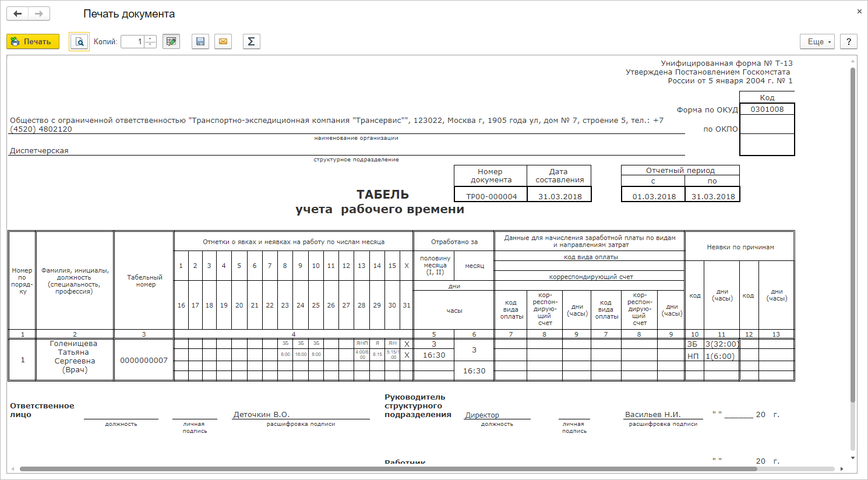Click the sum (Σ) icon

[x=251, y=42]
